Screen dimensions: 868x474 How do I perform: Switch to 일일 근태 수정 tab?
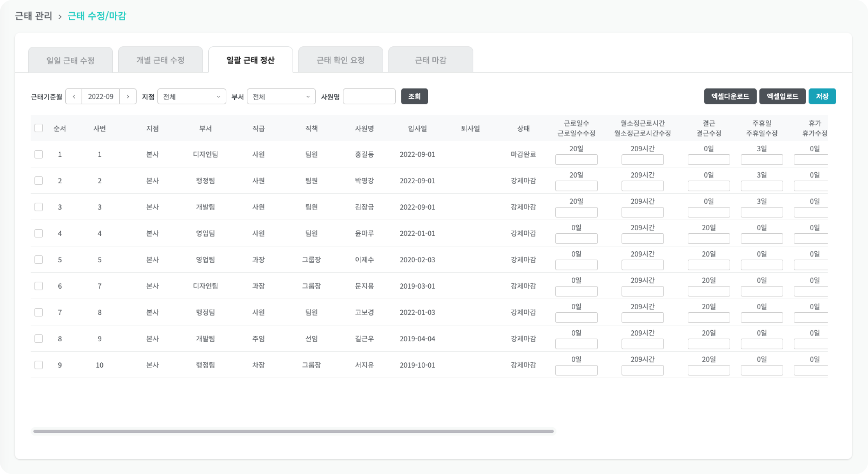pos(70,60)
